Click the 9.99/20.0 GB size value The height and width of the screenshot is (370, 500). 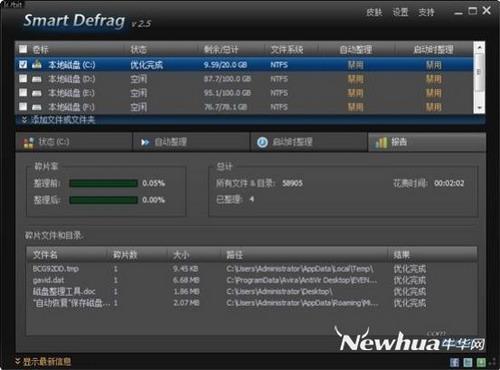(x=225, y=65)
